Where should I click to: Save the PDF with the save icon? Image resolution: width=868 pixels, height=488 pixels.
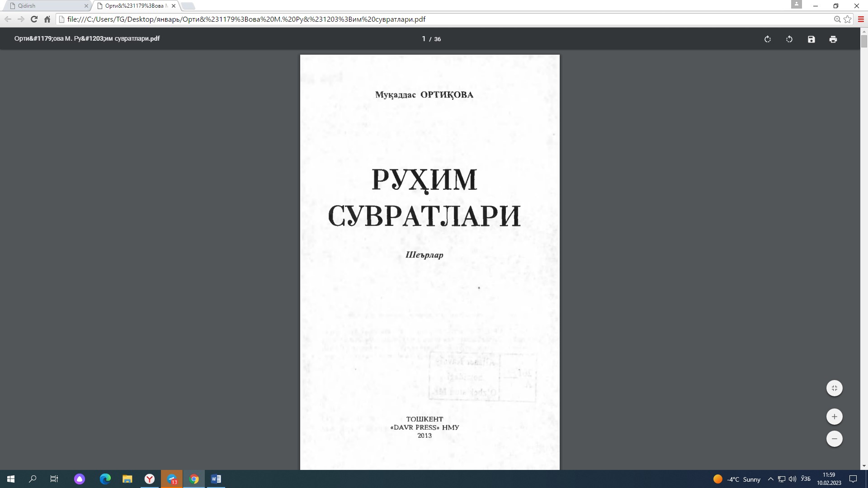click(811, 39)
